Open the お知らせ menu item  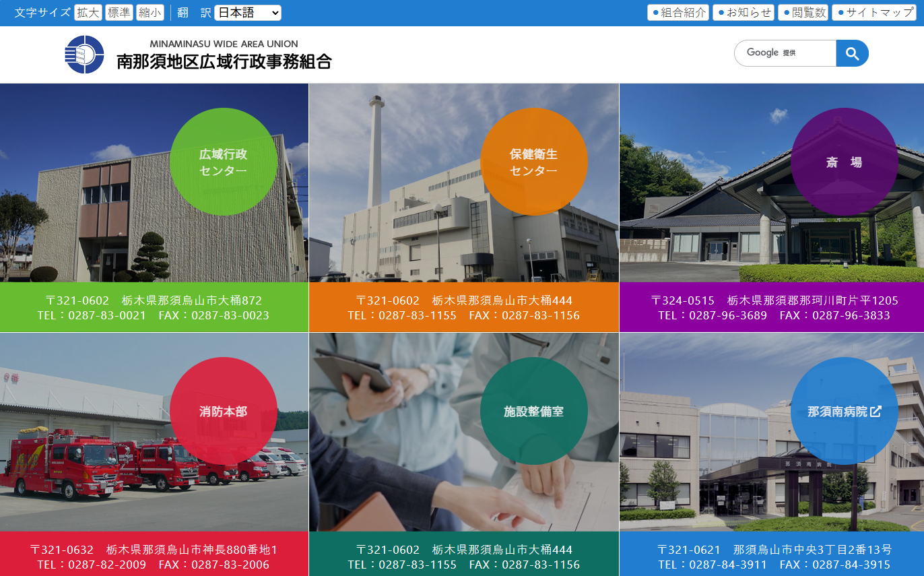(743, 13)
